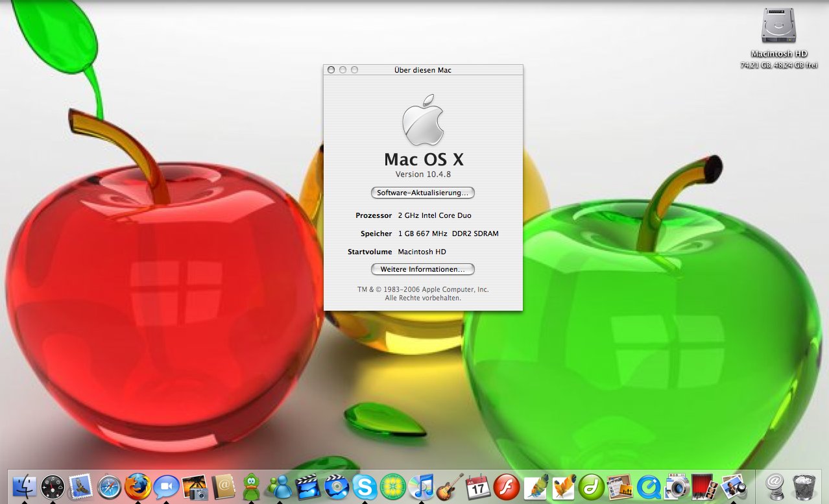The image size is (829, 504).
Task: Launch LimeWire from the dock
Action: [x=393, y=486]
